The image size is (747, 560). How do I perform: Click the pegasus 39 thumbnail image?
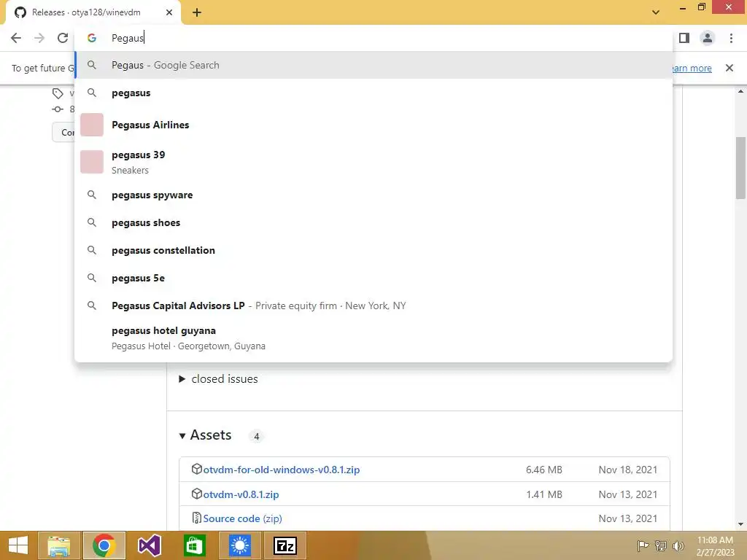coord(92,162)
